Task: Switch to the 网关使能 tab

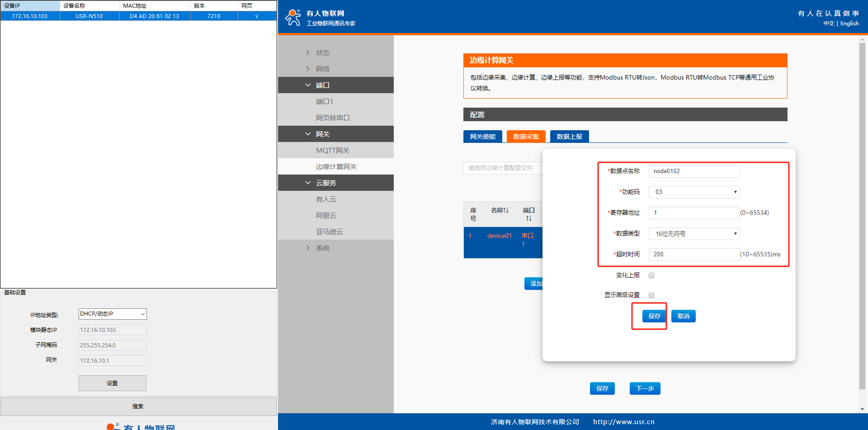Action: point(482,137)
